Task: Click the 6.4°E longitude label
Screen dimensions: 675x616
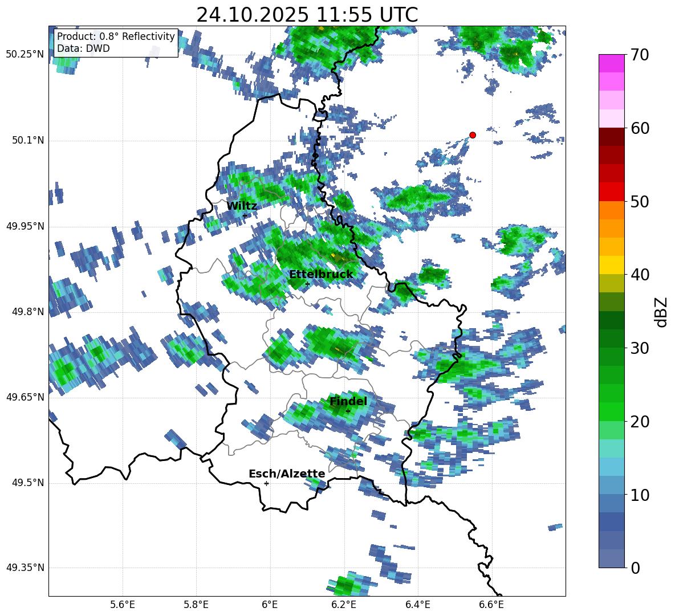Action: tap(417, 605)
